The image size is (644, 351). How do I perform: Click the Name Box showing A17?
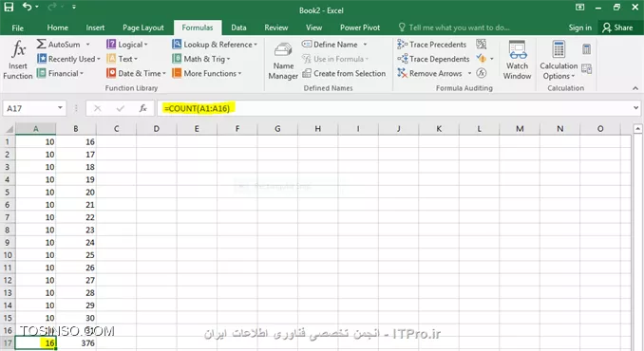point(28,108)
